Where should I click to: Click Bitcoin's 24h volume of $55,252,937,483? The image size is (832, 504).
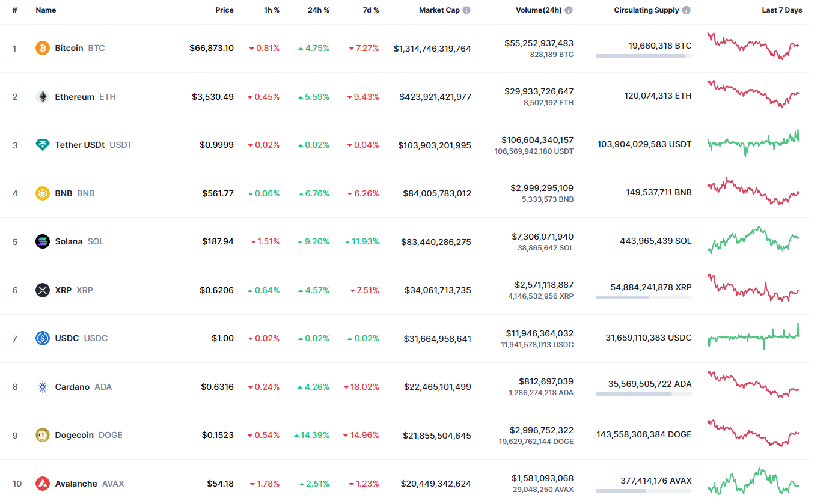tap(539, 43)
